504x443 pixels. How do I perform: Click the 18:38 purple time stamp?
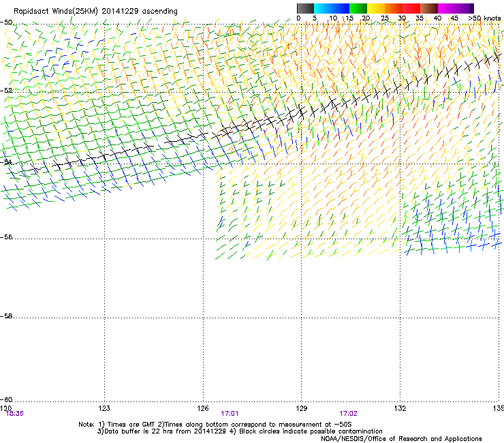(15, 414)
